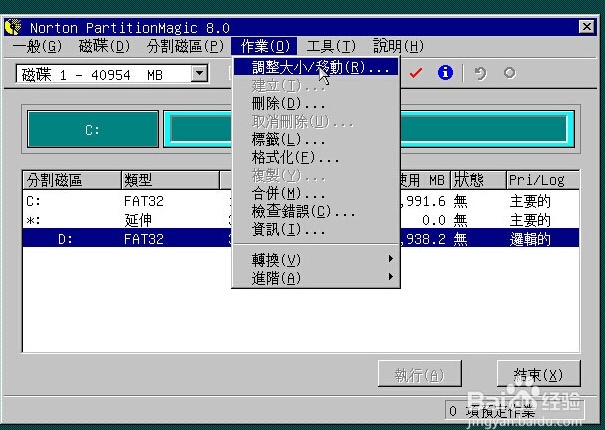Click the 分割磁區 column header
This screenshot has height=430, width=605.
click(72, 180)
